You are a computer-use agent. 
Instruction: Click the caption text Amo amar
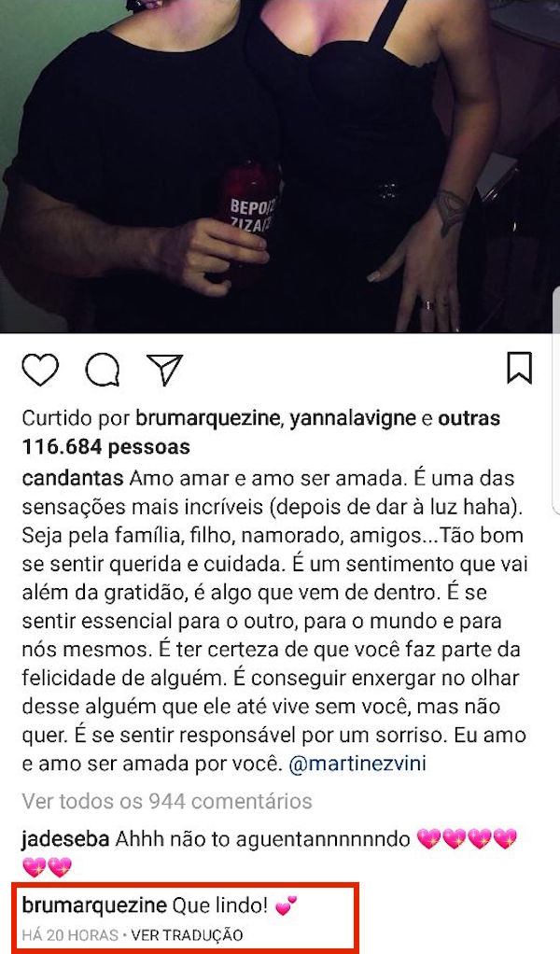coord(179,478)
